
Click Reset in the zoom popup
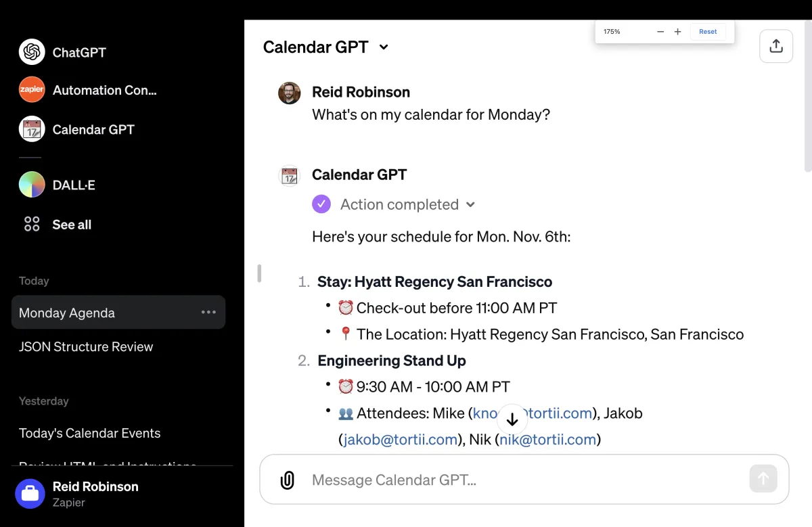(x=708, y=32)
